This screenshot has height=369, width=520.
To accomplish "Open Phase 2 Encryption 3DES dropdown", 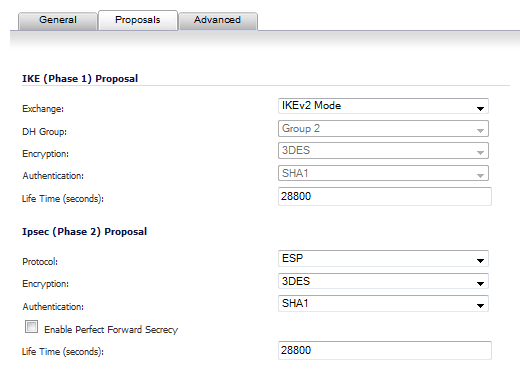I will click(x=383, y=281).
